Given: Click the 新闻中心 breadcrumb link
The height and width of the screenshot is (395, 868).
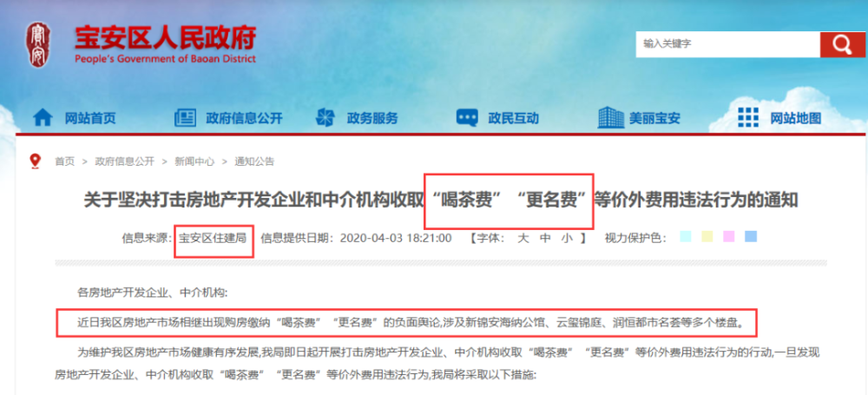Looking at the screenshot, I should tap(194, 161).
